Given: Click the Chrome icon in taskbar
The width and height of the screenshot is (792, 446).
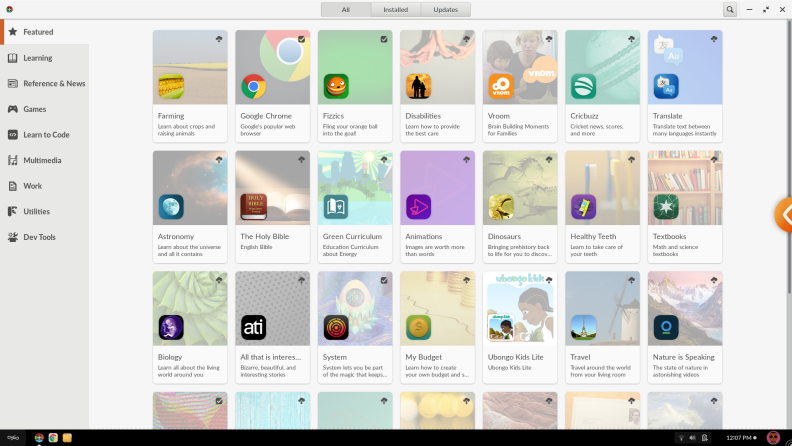Looking at the screenshot, I should coord(53,438).
